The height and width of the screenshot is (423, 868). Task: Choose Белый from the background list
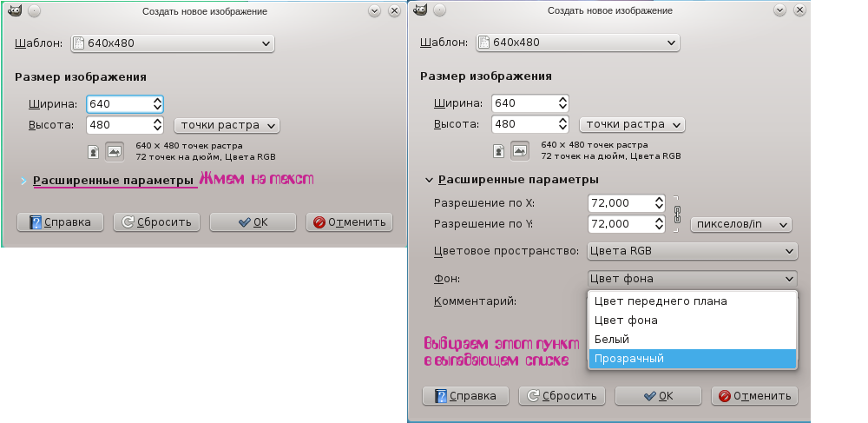coord(692,340)
